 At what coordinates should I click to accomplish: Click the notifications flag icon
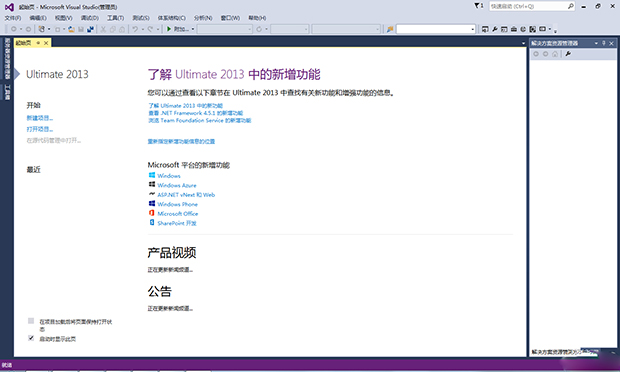click(478, 6)
